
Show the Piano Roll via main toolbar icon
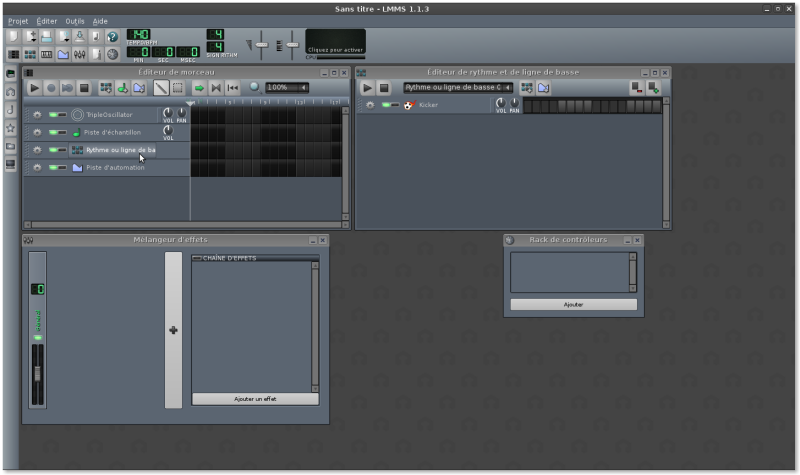coord(47,54)
